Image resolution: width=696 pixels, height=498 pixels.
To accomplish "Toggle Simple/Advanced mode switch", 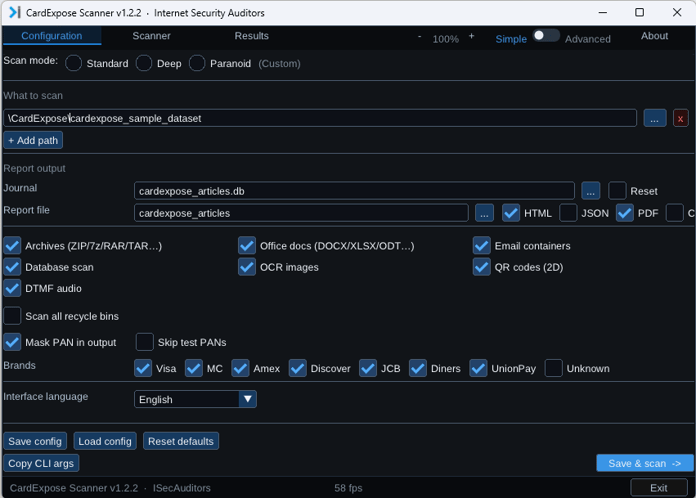I will [546, 36].
